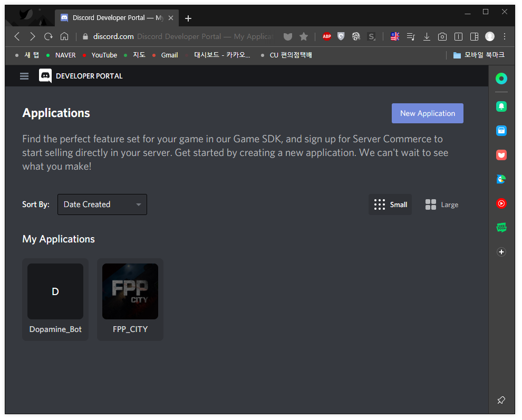
Task: Click the shield icon in address bar
Action: coord(288,36)
